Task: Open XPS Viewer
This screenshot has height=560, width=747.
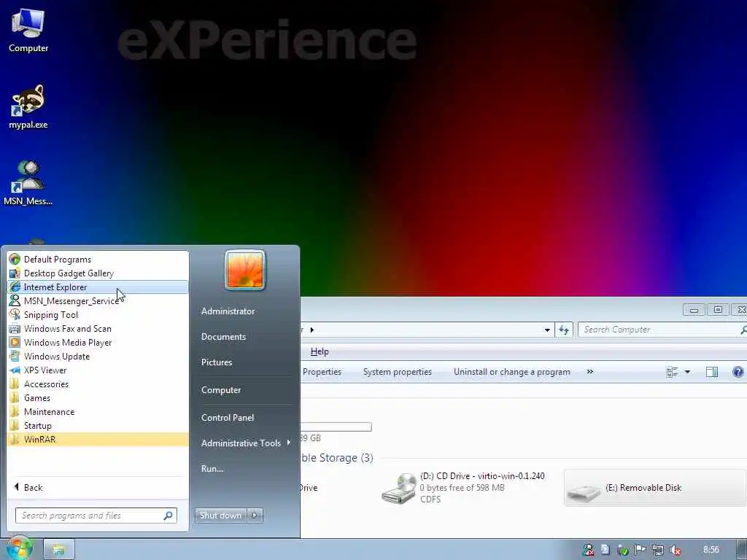Action: (98, 370)
